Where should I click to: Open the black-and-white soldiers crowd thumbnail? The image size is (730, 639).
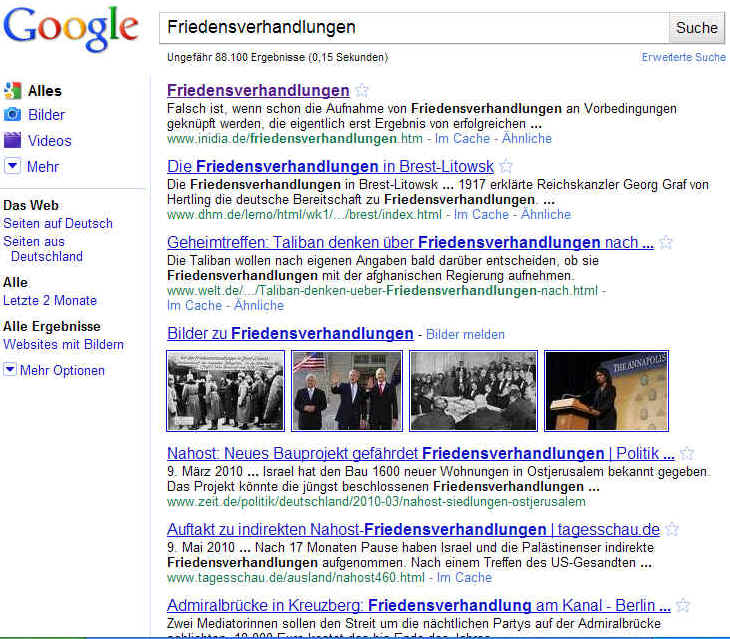coord(225,391)
